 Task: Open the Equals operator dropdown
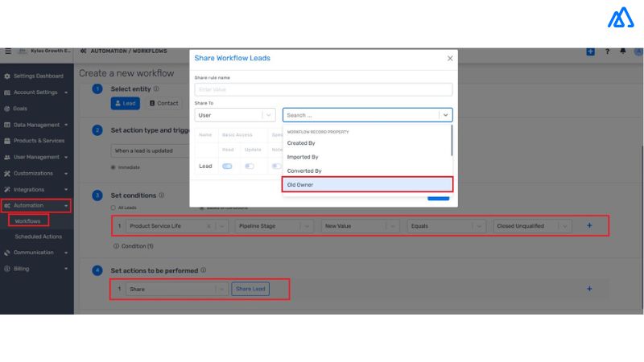click(x=446, y=226)
